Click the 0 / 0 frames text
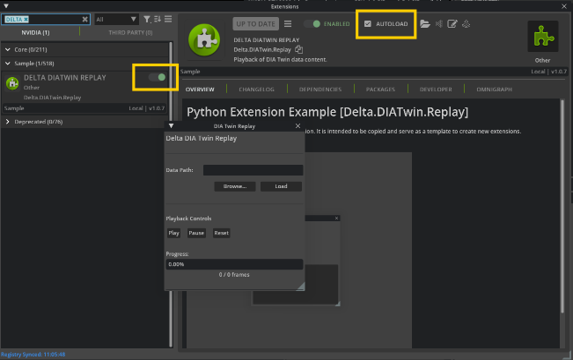 pos(234,274)
